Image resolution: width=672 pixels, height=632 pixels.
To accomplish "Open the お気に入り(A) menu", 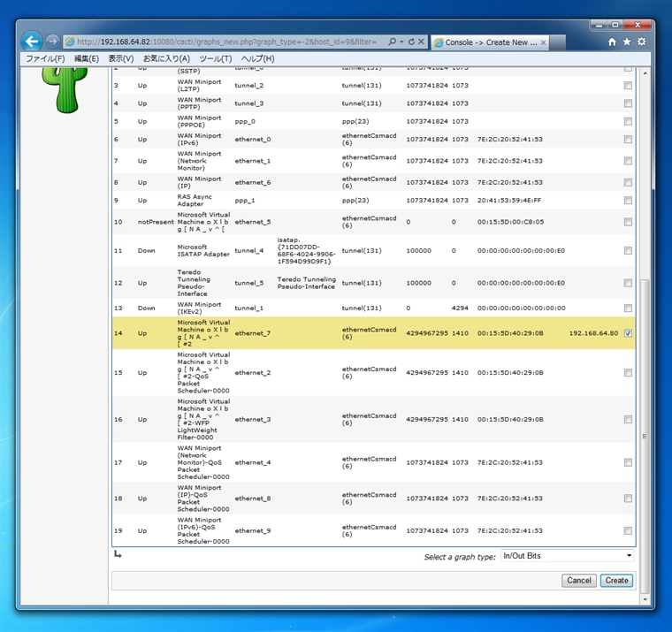I will coord(166,58).
